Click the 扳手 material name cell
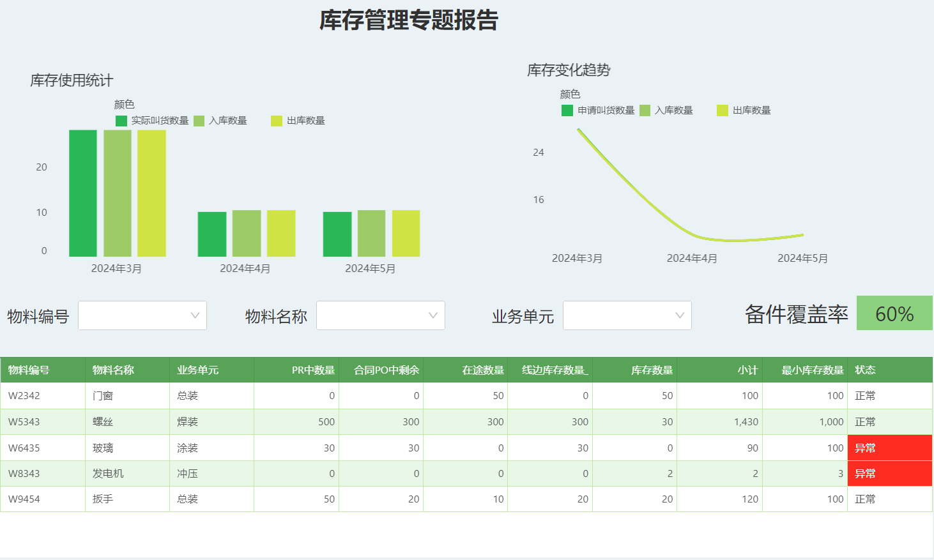Screen dimensions: 934x560 pos(127,499)
